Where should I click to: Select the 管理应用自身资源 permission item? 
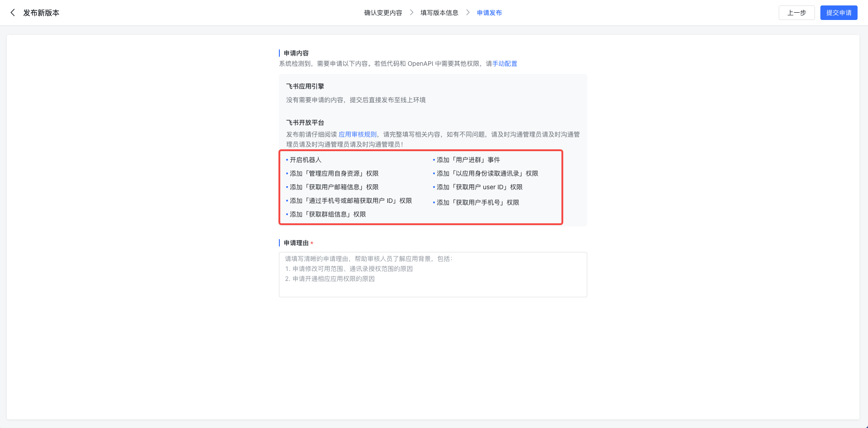click(x=334, y=173)
